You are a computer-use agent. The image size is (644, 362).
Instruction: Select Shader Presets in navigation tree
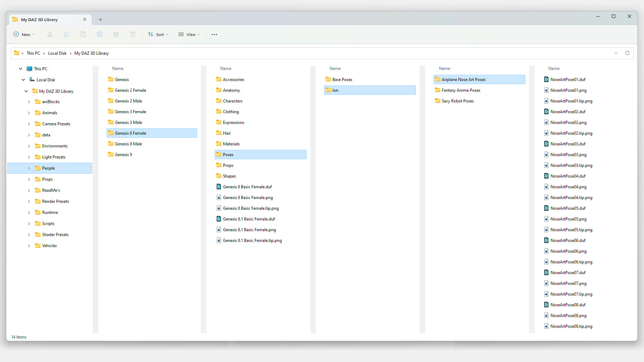pos(55,235)
